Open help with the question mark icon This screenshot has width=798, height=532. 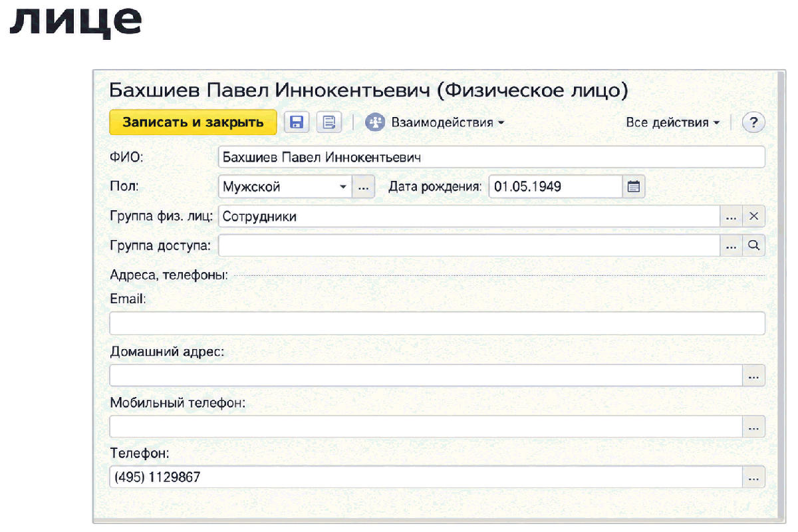point(753,122)
